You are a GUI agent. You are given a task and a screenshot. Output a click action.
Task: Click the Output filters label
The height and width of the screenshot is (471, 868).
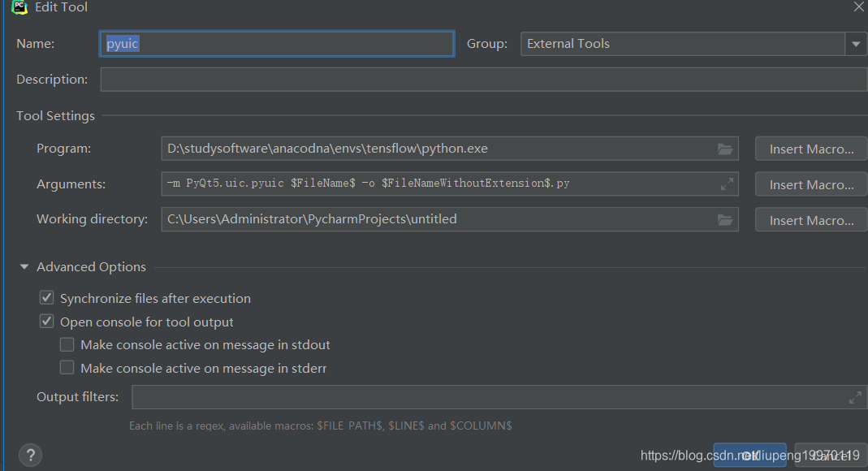pos(77,397)
